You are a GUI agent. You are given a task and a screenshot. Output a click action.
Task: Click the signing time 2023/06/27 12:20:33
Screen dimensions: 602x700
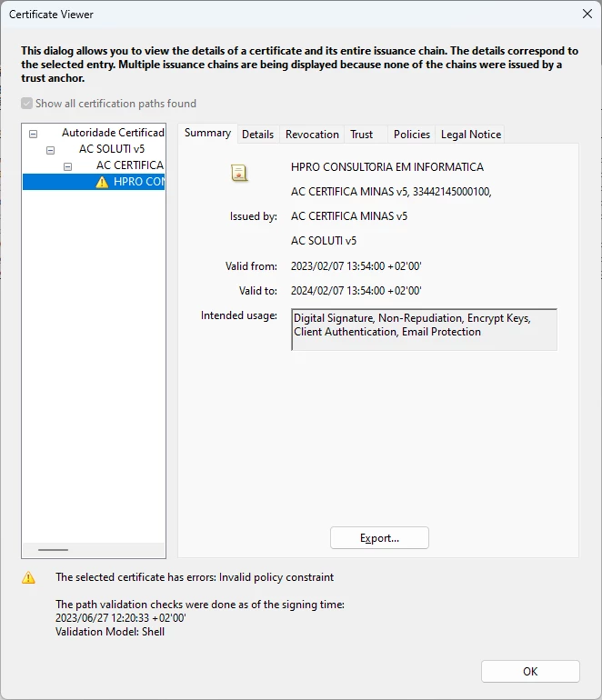(x=121, y=618)
